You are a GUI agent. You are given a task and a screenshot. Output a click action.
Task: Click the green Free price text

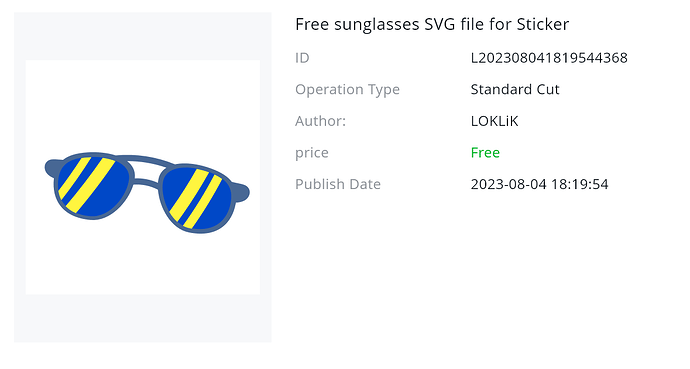point(485,153)
